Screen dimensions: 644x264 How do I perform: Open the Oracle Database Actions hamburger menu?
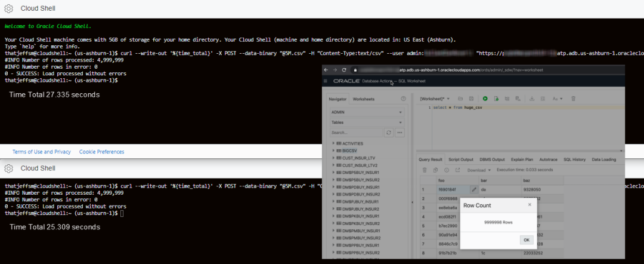coord(326,81)
